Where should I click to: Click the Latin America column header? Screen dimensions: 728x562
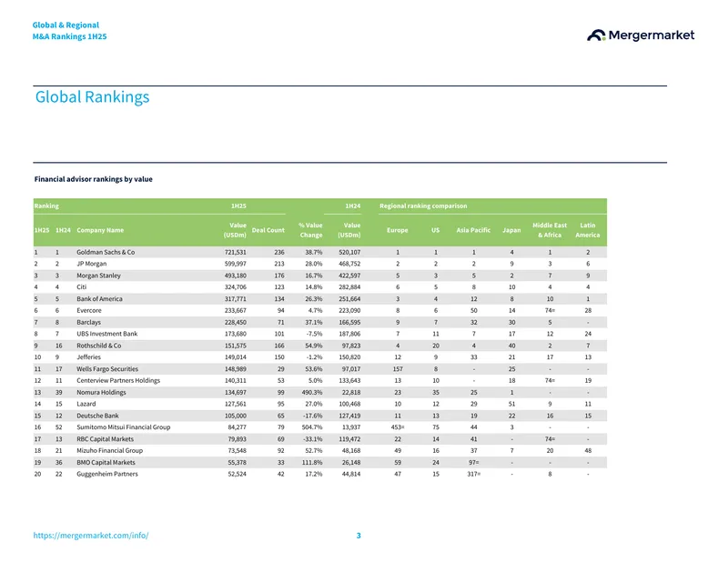click(x=588, y=230)
